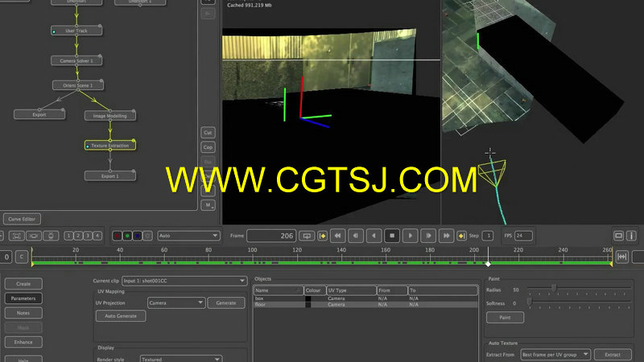Click the timeline at frame 100

click(253, 257)
